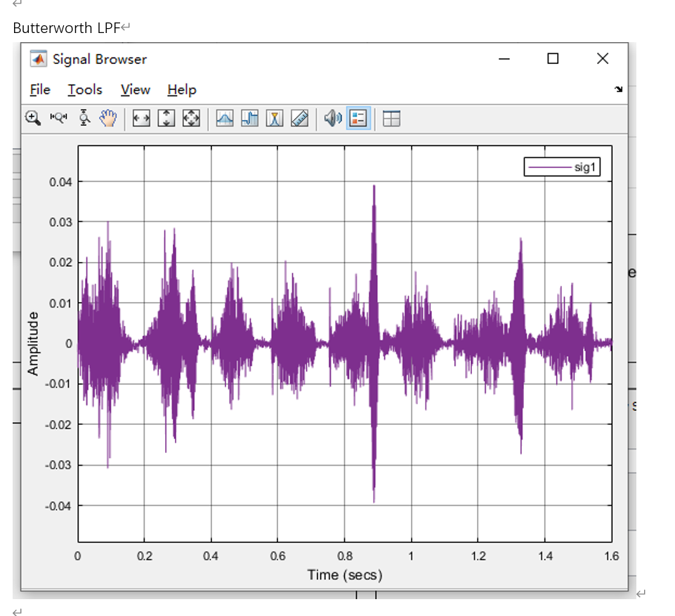Scale X-axis limits to fit
675x616 pixels.
pyautogui.click(x=141, y=118)
